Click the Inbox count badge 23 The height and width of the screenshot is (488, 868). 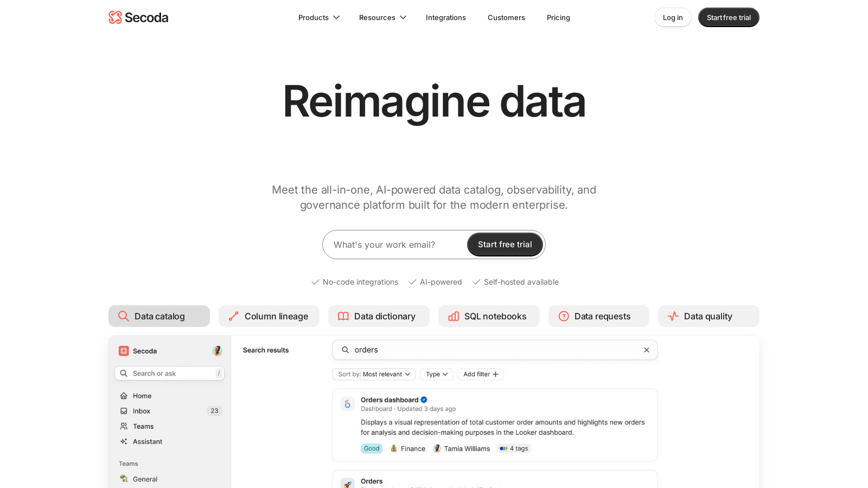point(214,411)
